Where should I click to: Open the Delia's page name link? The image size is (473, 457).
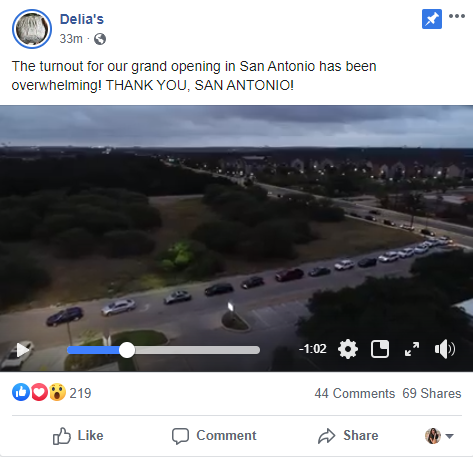82,19
